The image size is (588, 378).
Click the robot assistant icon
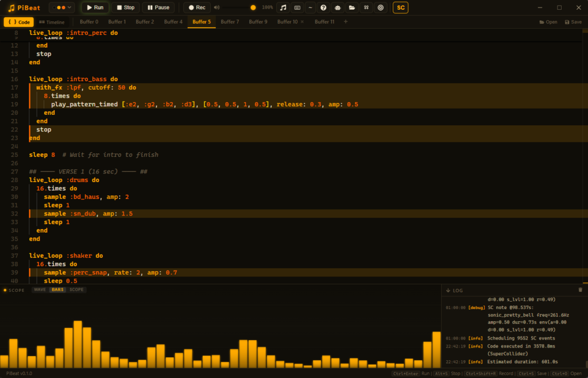pos(338,7)
